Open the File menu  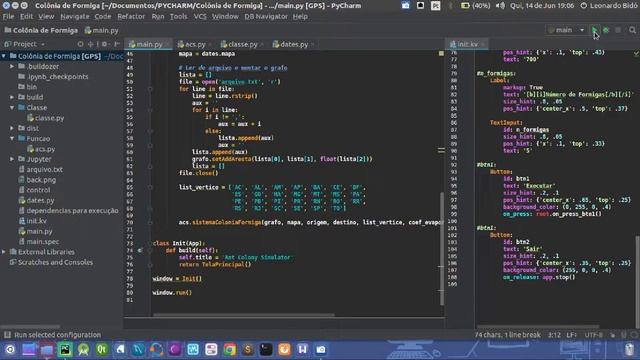[8, 17]
